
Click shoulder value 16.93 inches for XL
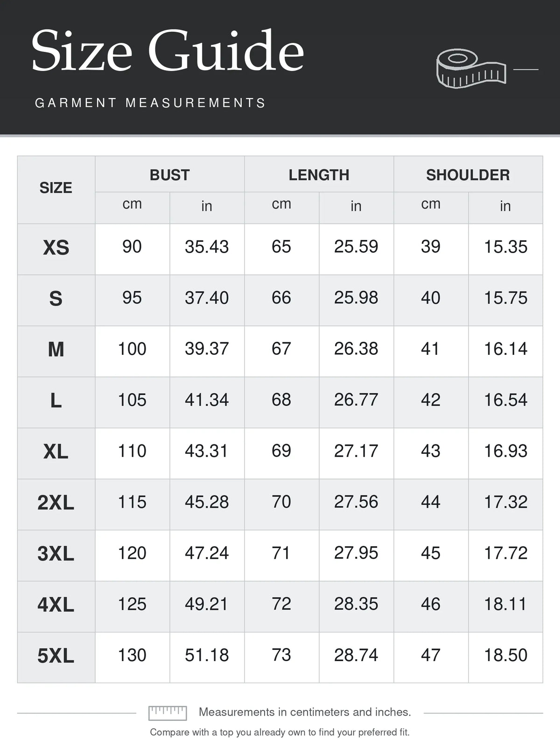pyautogui.click(x=505, y=451)
